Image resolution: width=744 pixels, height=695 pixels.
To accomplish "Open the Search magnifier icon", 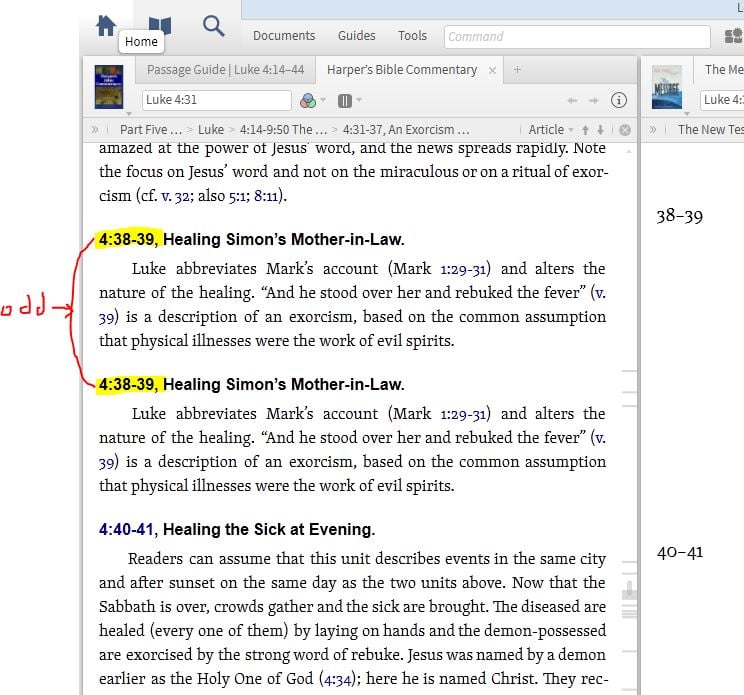I will 214,26.
